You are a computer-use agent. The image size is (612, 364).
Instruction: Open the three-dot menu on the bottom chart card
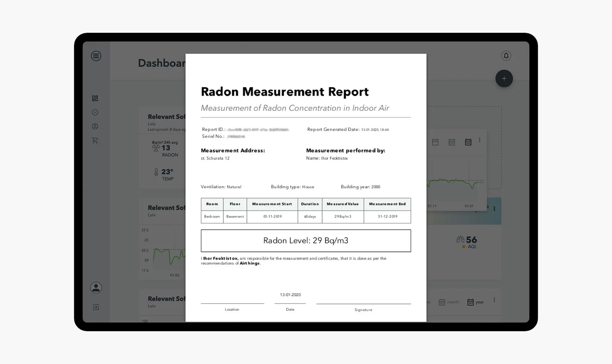(495, 300)
